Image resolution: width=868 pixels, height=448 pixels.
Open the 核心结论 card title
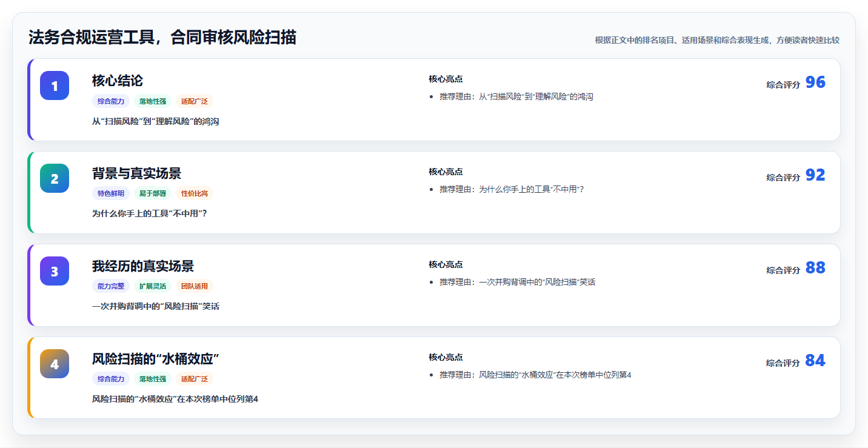click(x=118, y=81)
